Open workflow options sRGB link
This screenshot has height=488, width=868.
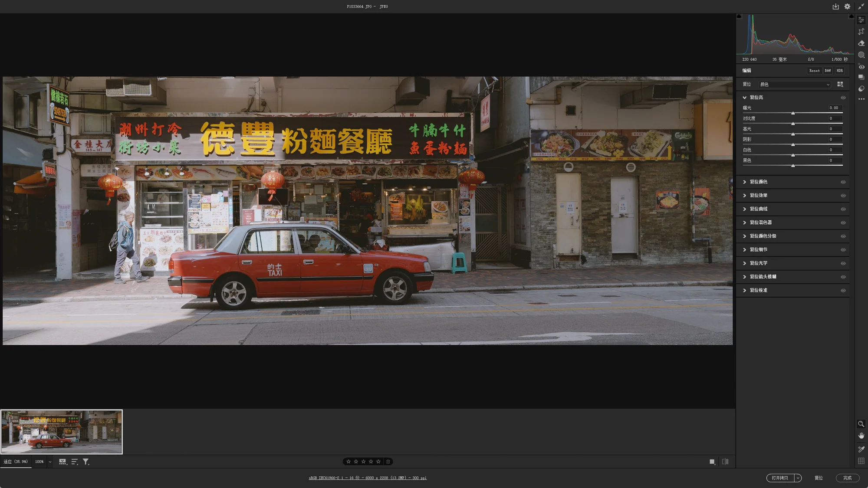pyautogui.click(x=368, y=478)
